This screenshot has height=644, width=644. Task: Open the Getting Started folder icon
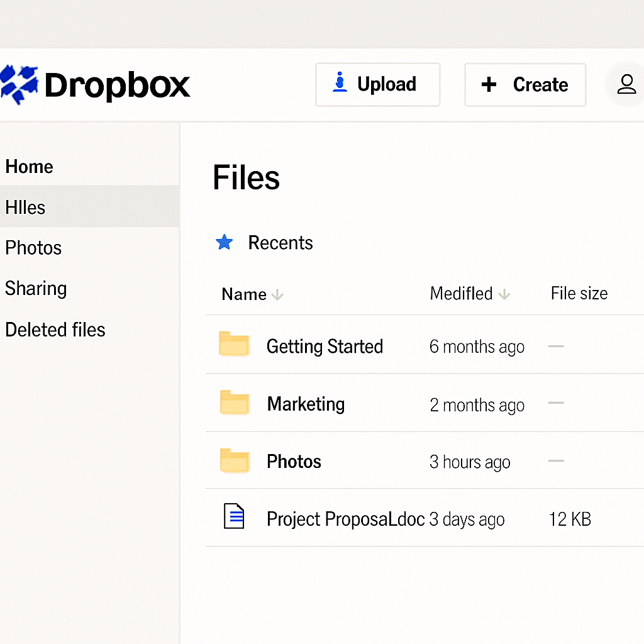pyautogui.click(x=234, y=343)
